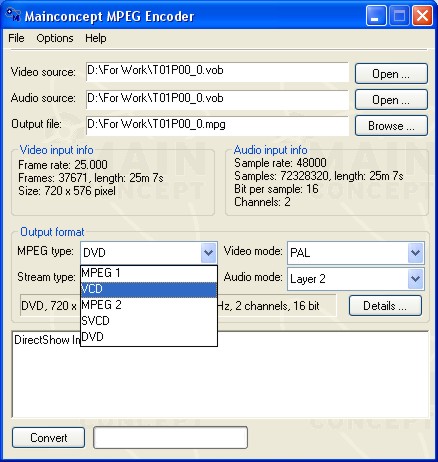Click the output format summary field

coord(178,306)
